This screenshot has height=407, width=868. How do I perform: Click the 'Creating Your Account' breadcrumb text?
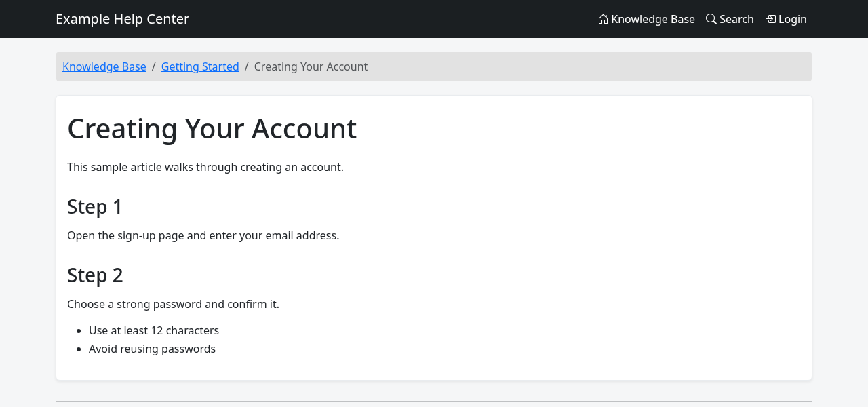pyautogui.click(x=311, y=66)
